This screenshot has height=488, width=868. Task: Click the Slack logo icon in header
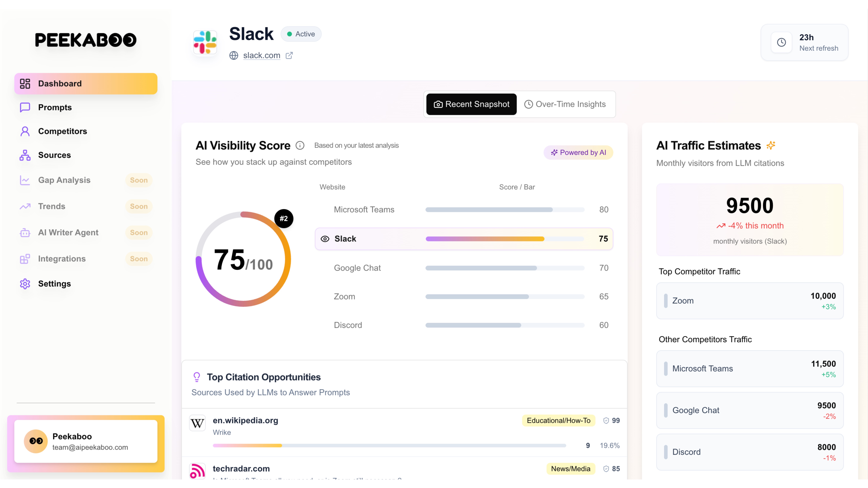205,42
